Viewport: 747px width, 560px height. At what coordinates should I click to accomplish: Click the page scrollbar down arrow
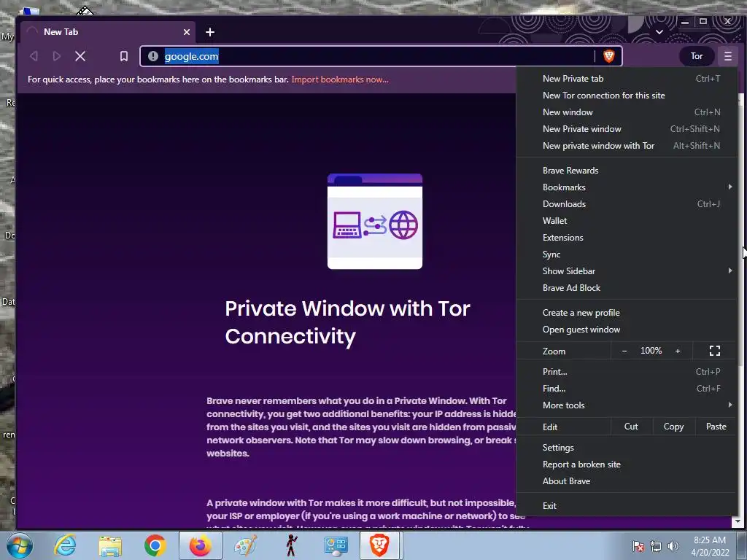(x=738, y=521)
